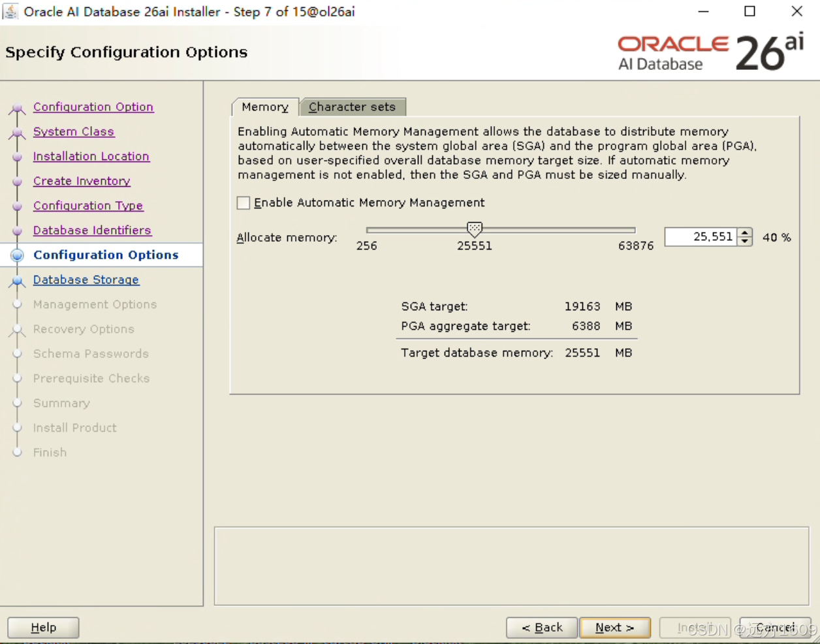Click the Database Storage step node icon
Viewport: 820px width, 644px height.
click(x=18, y=281)
